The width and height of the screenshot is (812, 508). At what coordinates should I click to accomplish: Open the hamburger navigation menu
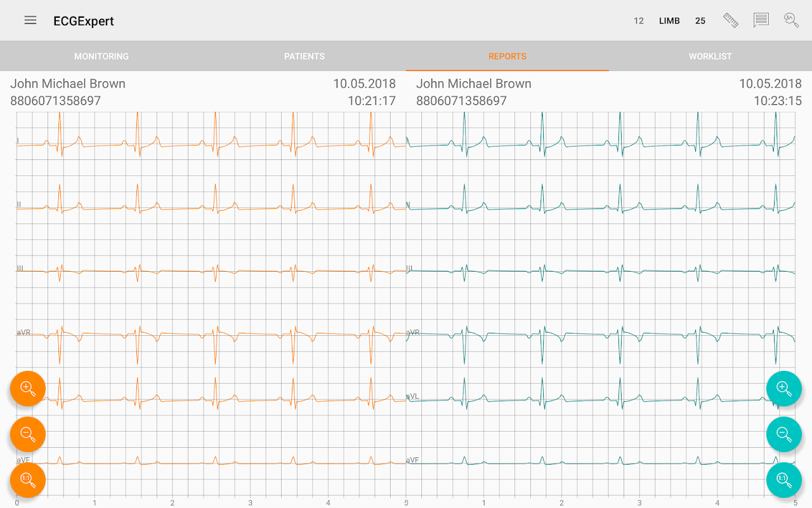click(30, 20)
